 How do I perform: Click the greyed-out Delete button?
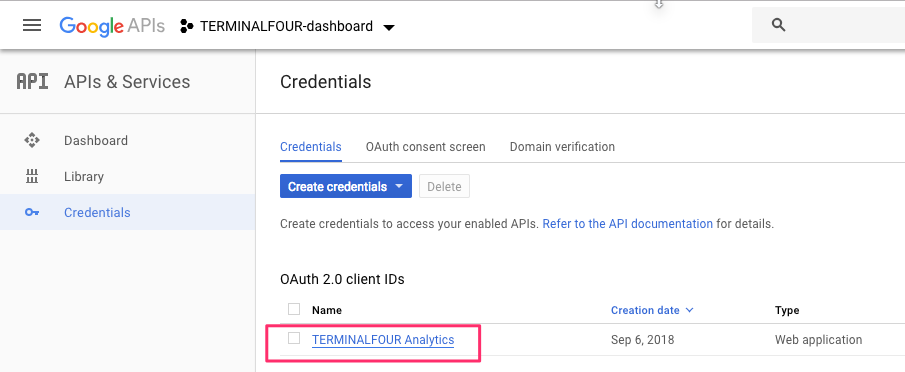coord(444,186)
